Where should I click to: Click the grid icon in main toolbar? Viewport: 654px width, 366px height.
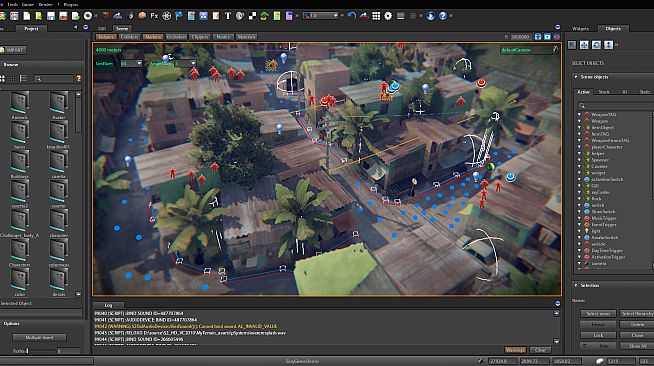pyautogui.click(x=376, y=16)
